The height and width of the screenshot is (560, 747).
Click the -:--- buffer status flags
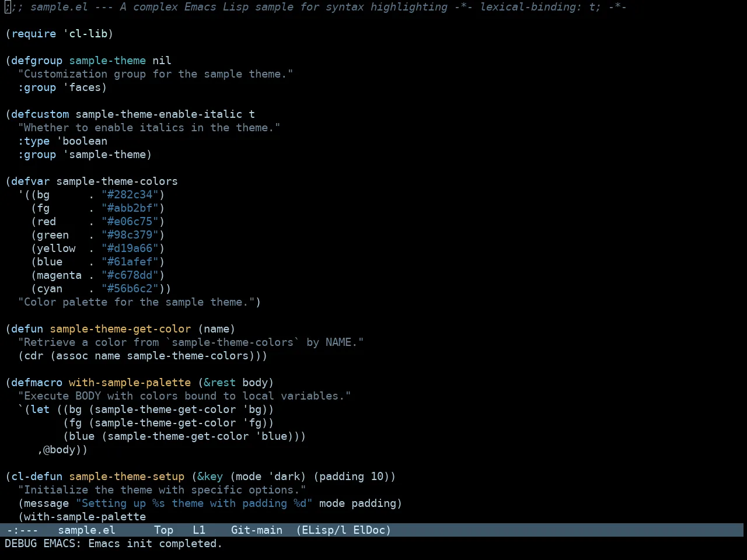pyautogui.click(x=22, y=530)
